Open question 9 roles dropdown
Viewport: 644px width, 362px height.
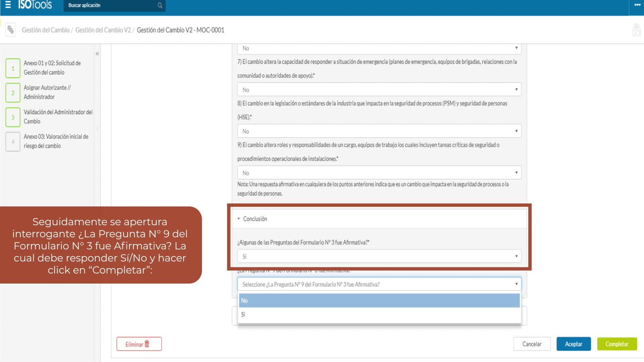click(x=379, y=173)
